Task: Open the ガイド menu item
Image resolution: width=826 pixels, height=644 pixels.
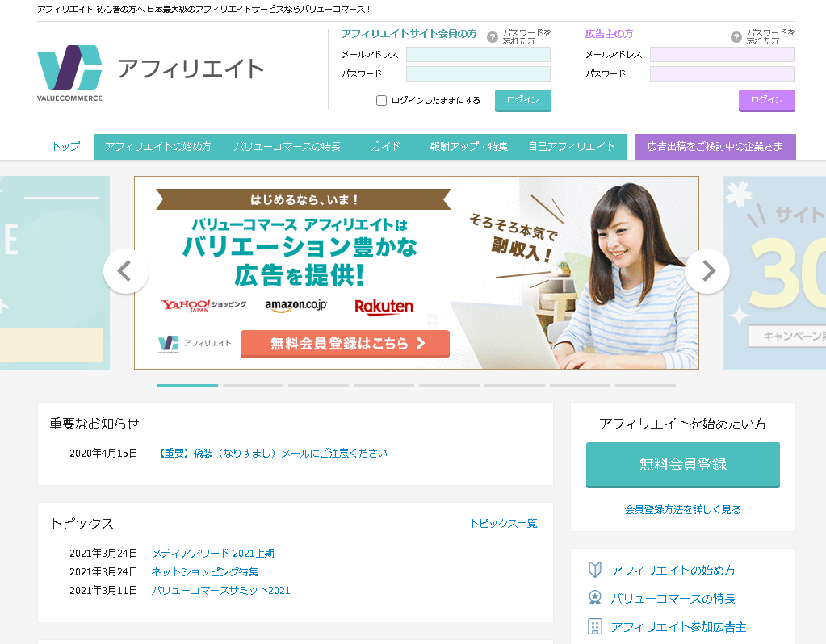Action: pyautogui.click(x=385, y=146)
